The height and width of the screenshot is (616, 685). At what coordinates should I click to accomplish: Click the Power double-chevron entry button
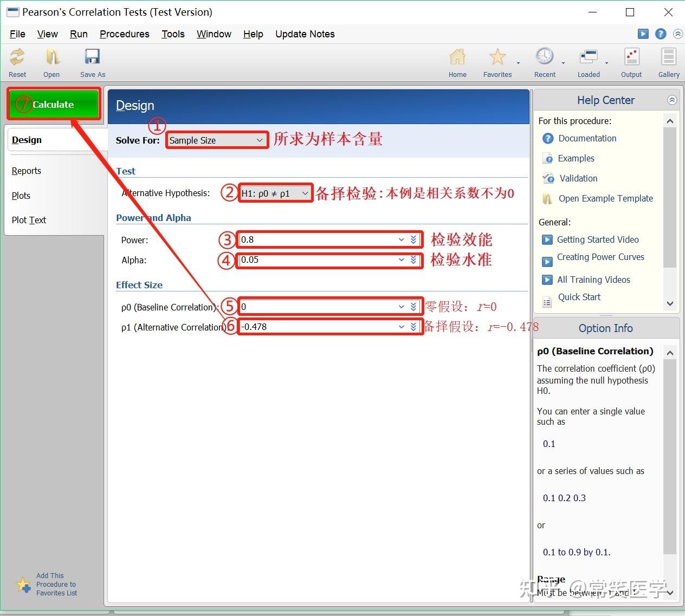413,239
